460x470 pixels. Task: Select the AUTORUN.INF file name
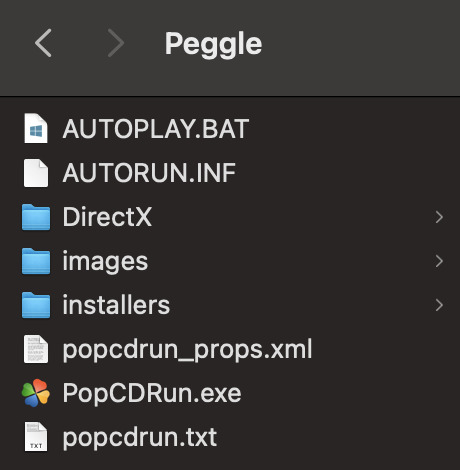(149, 173)
